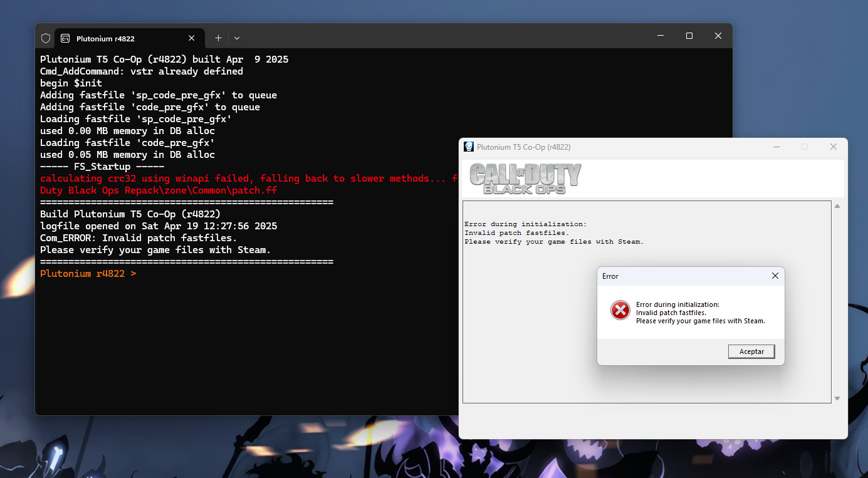Click the 'Plutonium r4822 >' prompt line
The width and height of the screenshot is (868, 478).
[88, 274]
